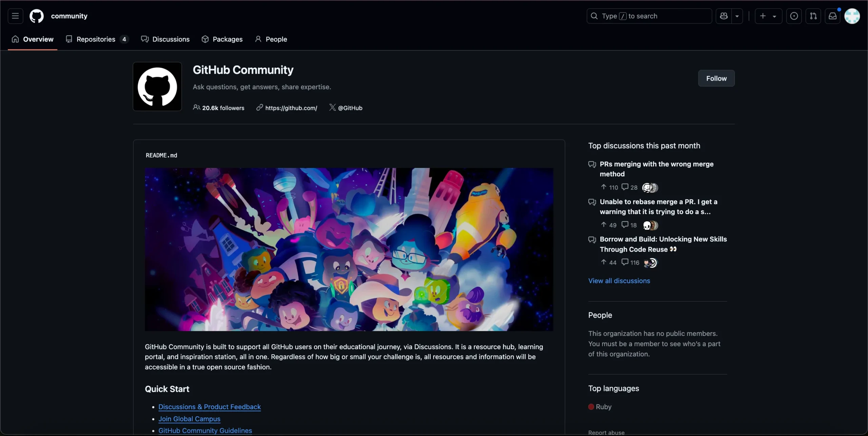Viewport: 868px width, 436px height.
Task: Click the community organization name in header
Action: (69, 16)
